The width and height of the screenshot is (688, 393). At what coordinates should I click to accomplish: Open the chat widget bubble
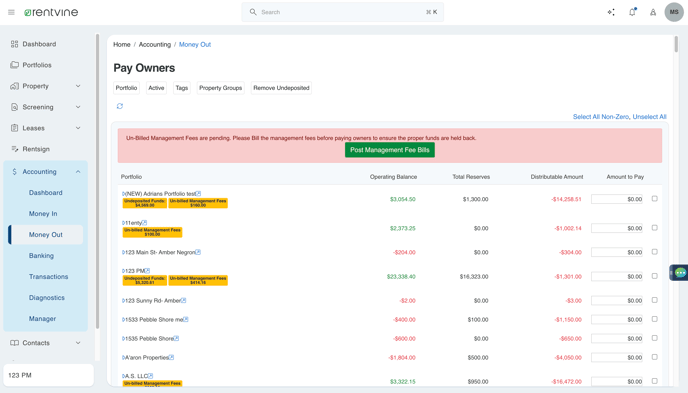[x=680, y=273]
